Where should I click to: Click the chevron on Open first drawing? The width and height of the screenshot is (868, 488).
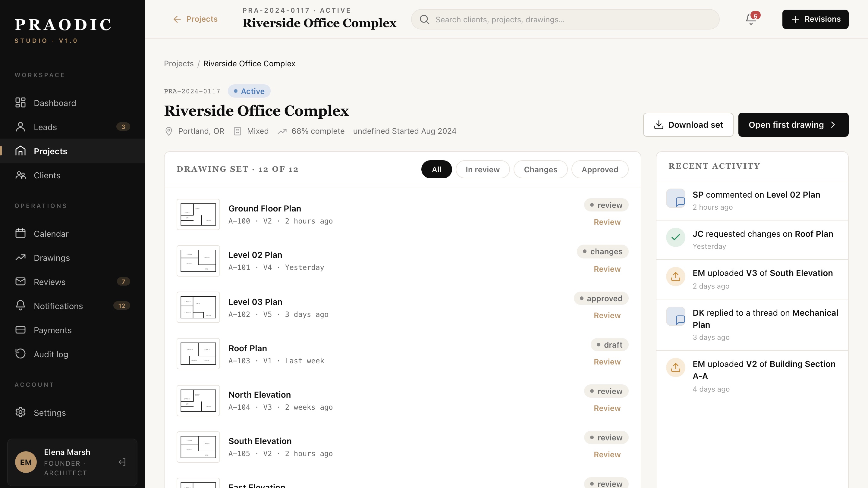[x=833, y=125]
